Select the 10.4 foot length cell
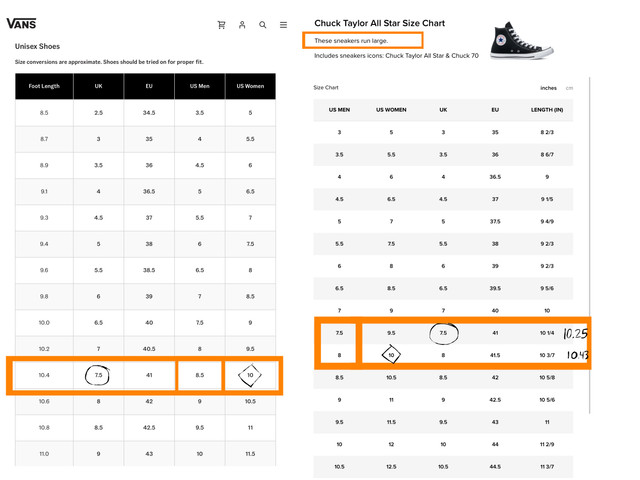Image resolution: width=640 pixels, height=480 pixels. [x=44, y=375]
